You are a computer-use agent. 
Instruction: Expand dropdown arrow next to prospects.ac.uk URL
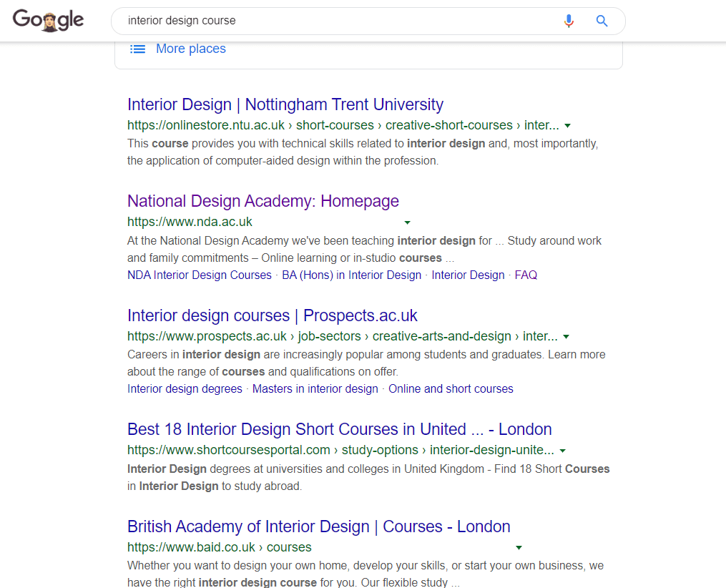point(566,337)
